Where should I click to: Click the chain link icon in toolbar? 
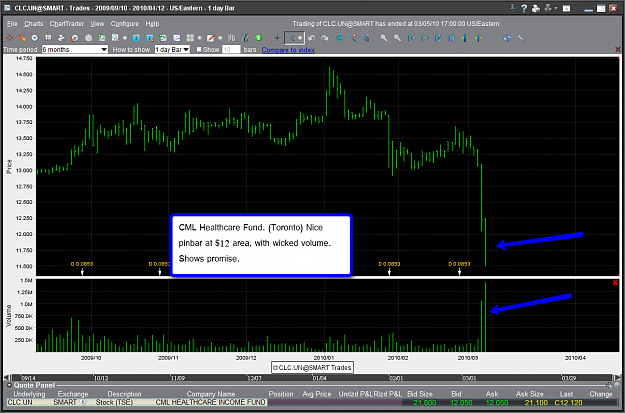click(x=521, y=38)
